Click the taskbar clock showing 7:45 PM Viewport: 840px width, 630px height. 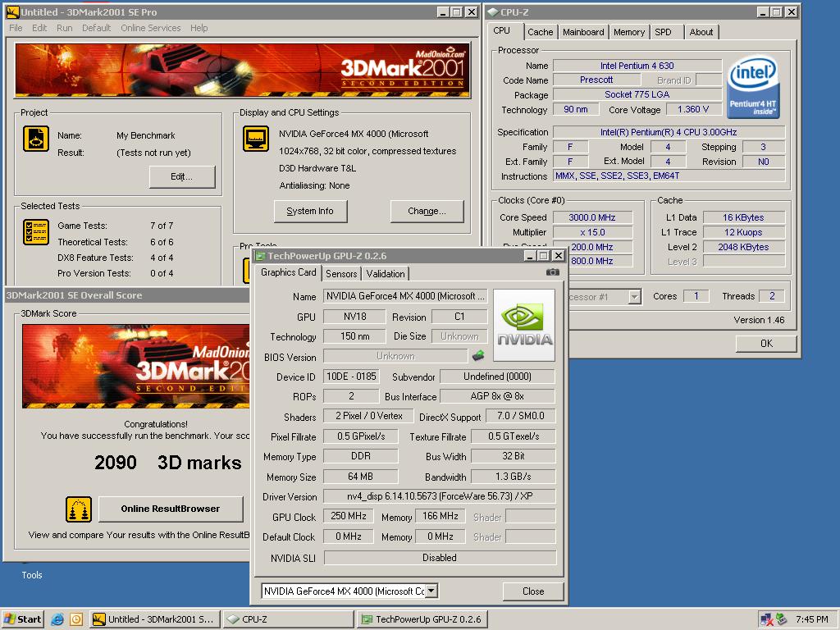tap(811, 619)
